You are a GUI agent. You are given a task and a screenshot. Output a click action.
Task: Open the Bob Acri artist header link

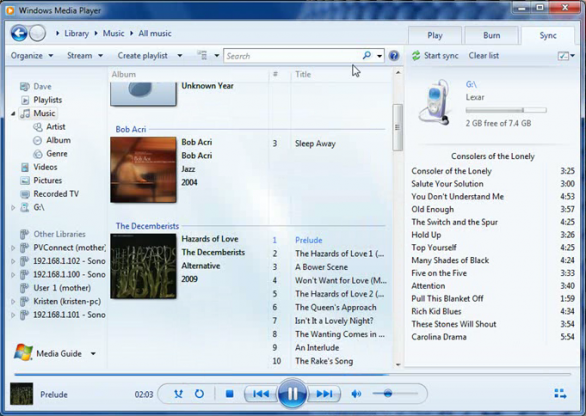(x=130, y=129)
